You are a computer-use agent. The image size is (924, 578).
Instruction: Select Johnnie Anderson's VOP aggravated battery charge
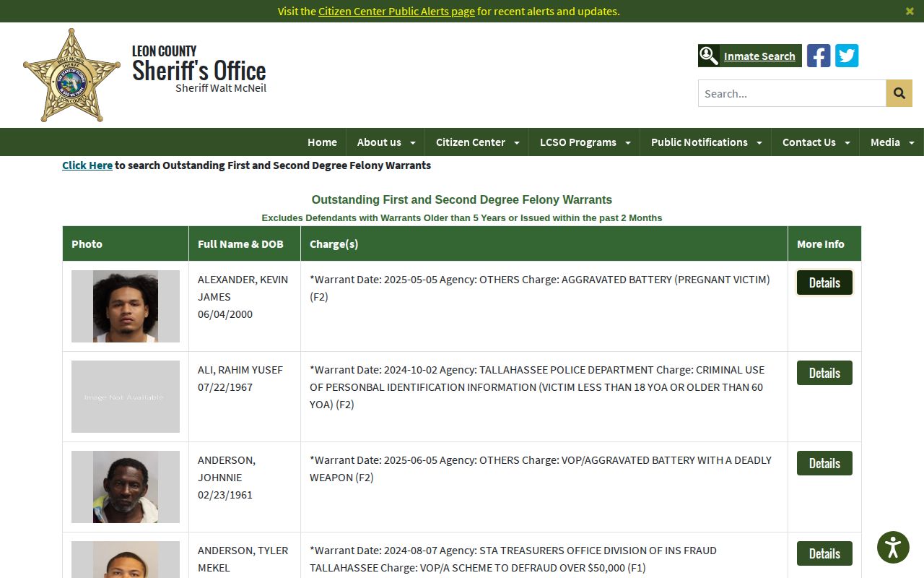541,468
